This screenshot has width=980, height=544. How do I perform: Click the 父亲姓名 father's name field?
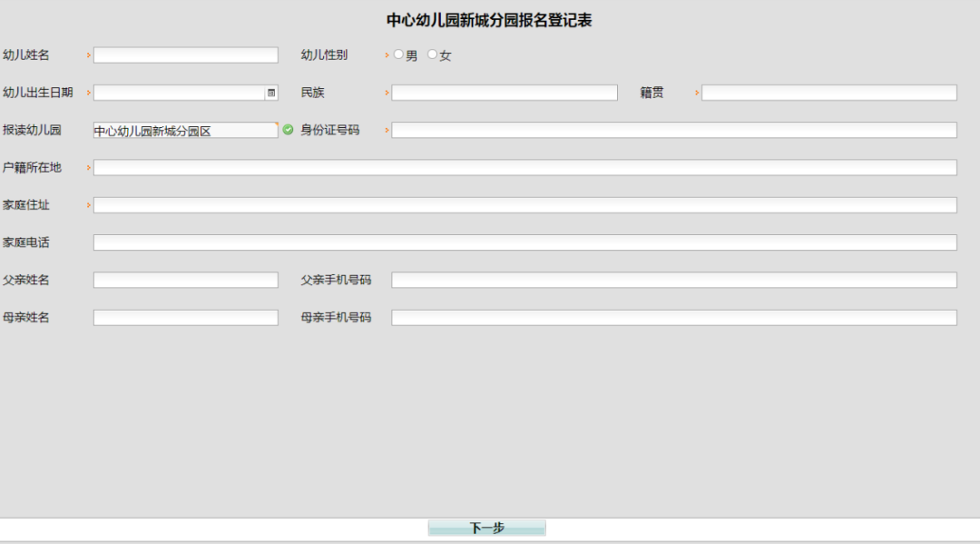(x=185, y=280)
